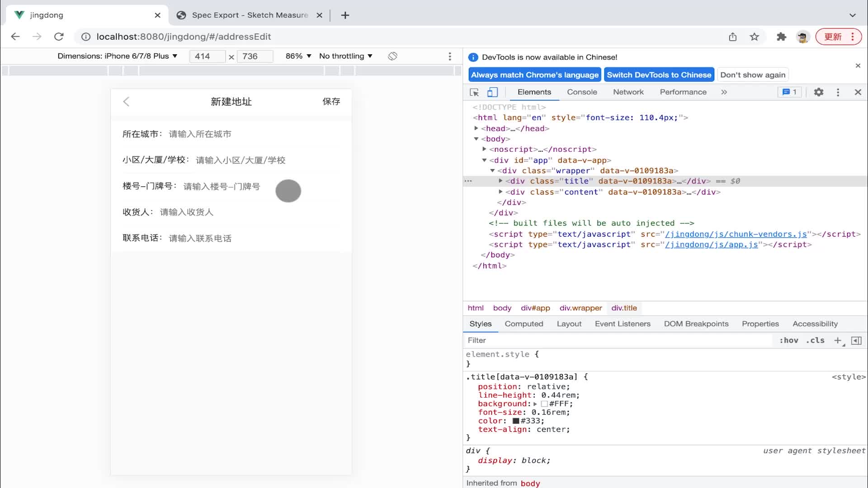This screenshot has width=868, height=488.
Task: Switch to the Network panel
Action: point(628,92)
